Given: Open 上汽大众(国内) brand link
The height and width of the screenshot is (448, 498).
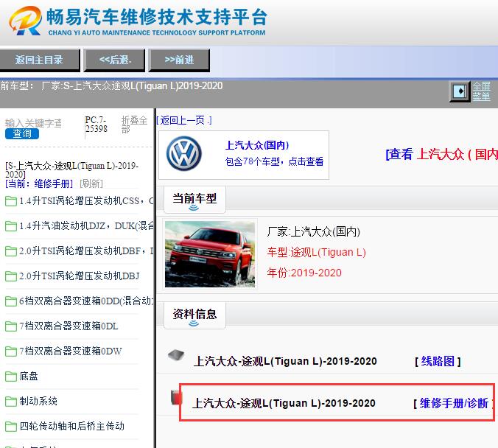Looking at the screenshot, I should (257, 145).
